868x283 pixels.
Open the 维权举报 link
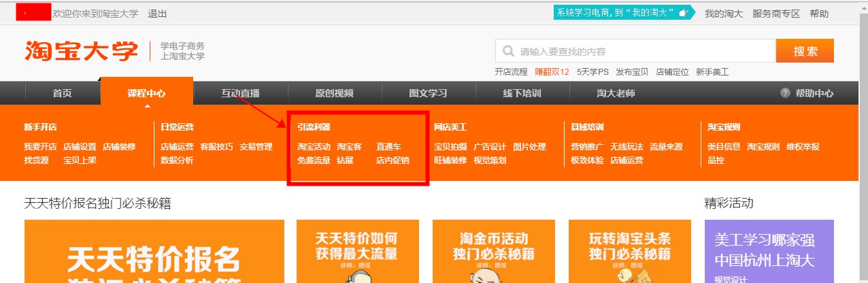(x=803, y=146)
